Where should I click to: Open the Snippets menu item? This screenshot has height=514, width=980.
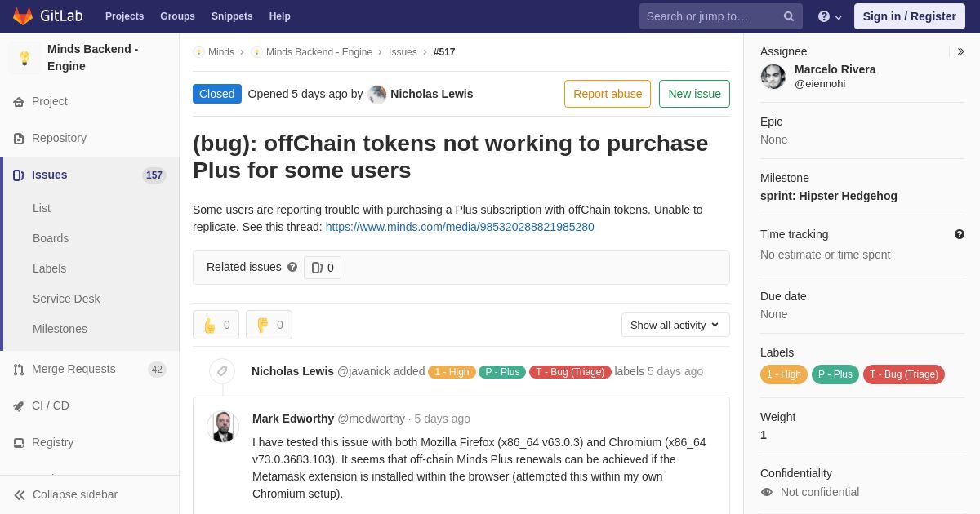(x=232, y=16)
